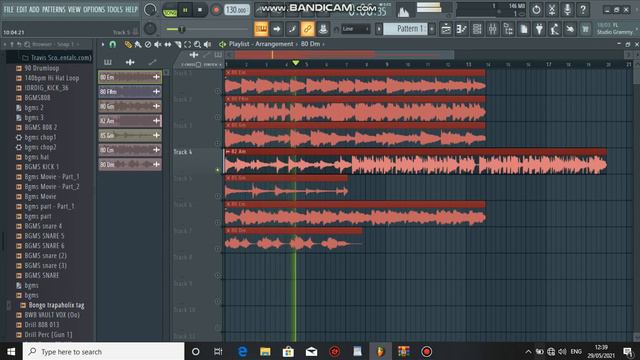Toggle Song/Pattern mode button

click(x=170, y=10)
